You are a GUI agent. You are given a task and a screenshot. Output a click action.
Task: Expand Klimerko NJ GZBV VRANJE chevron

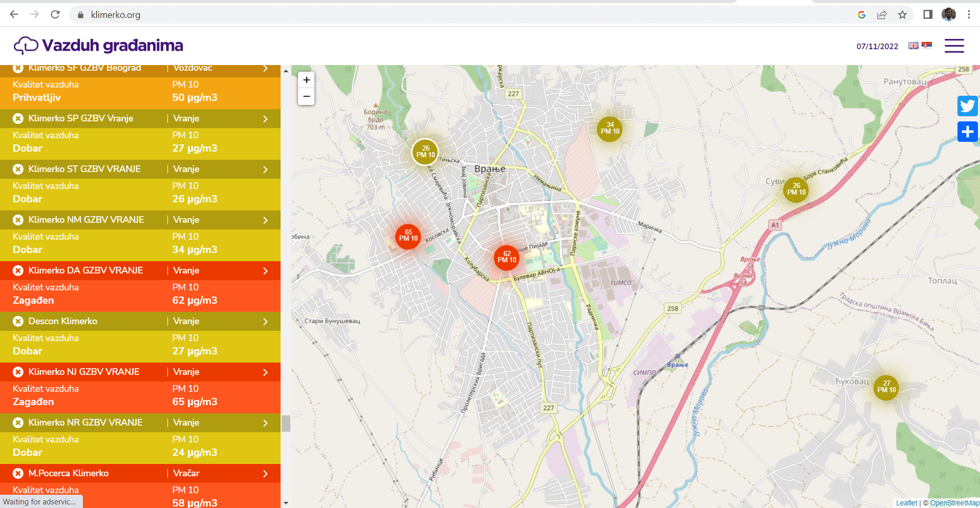click(x=265, y=372)
